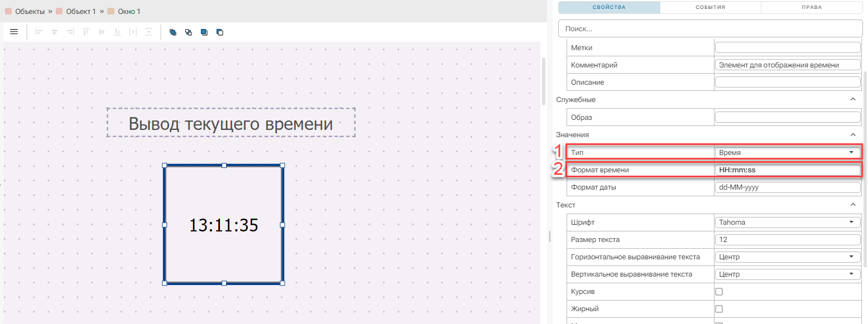
Task: Collapse the Служебные section
Action: click(x=852, y=99)
